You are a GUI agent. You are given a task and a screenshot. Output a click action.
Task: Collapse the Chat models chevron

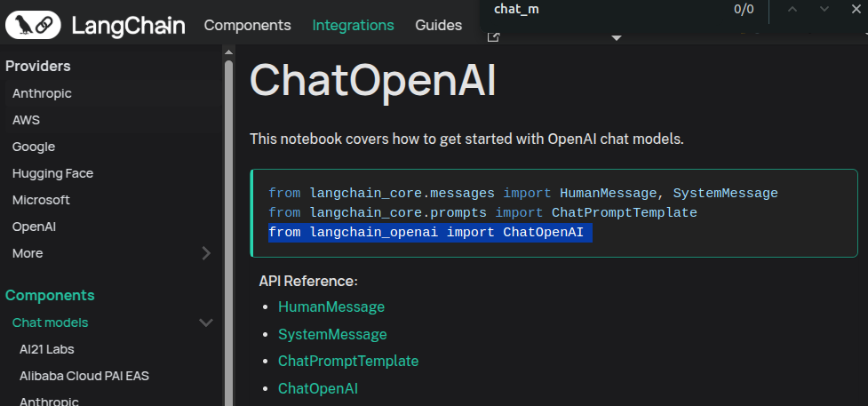click(206, 322)
